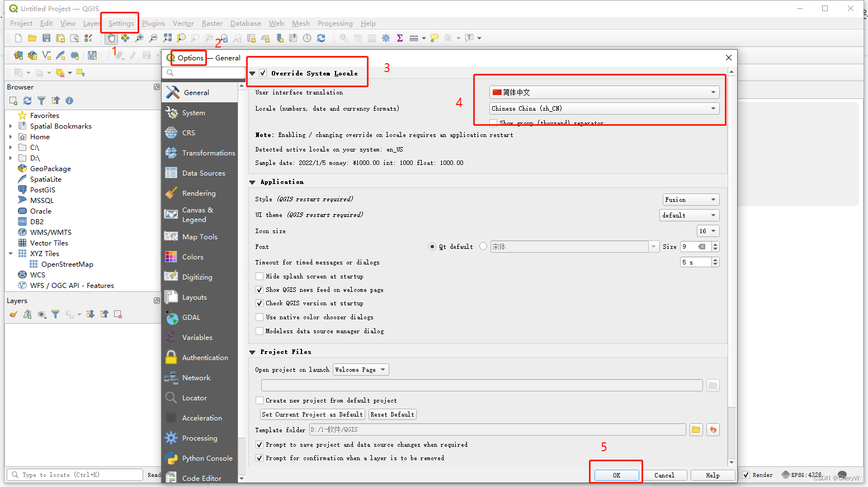
Task: Open the user interface translation dropdown
Action: [x=604, y=92]
